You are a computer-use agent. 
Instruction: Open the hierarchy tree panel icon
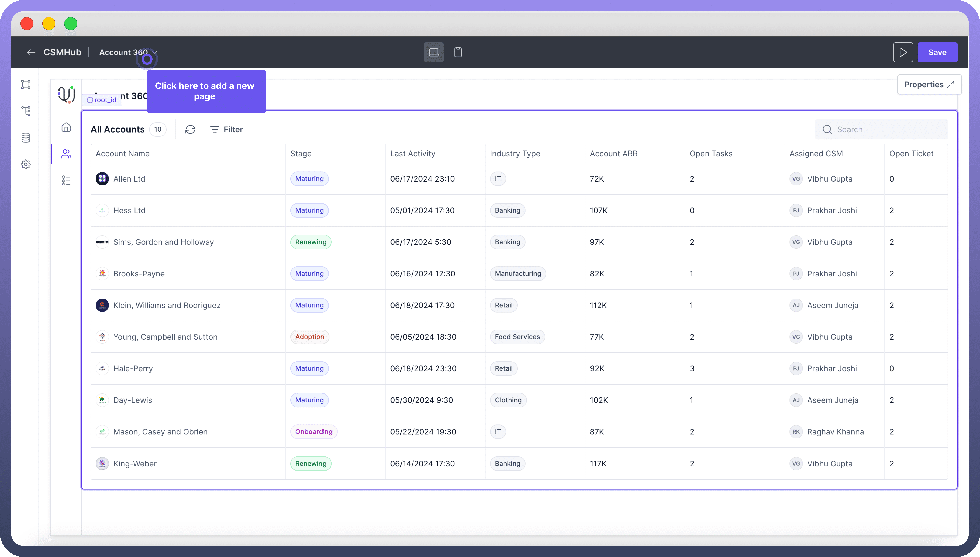[26, 111]
